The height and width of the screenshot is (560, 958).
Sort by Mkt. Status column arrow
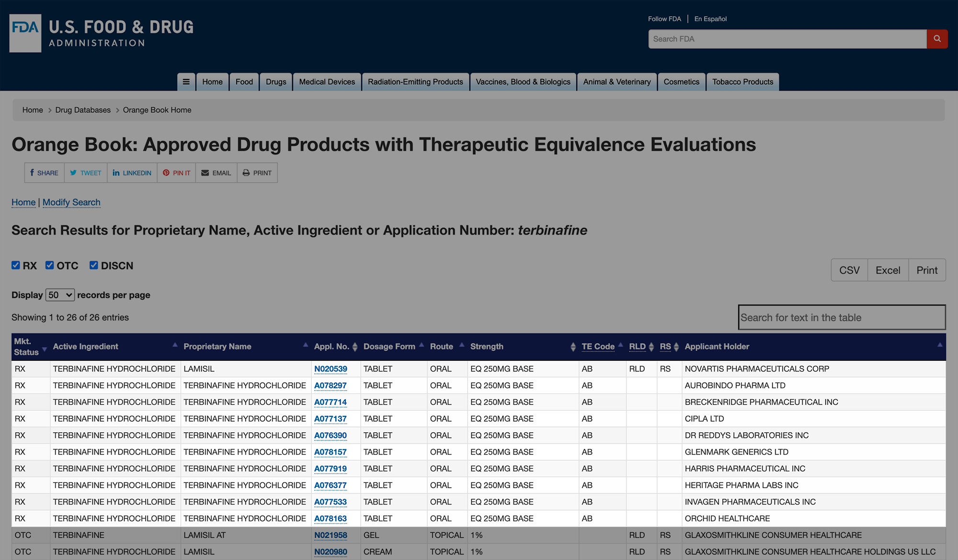coord(45,349)
